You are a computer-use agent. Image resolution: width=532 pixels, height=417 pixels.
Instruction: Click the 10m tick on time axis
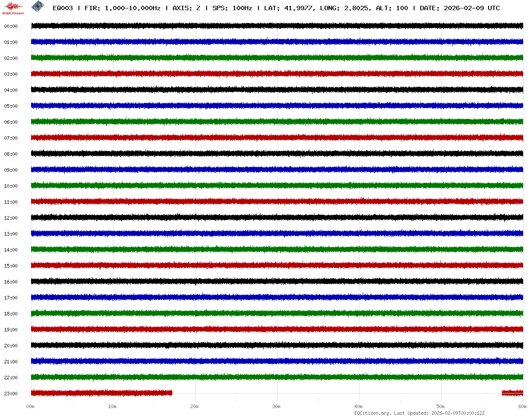[113, 406]
